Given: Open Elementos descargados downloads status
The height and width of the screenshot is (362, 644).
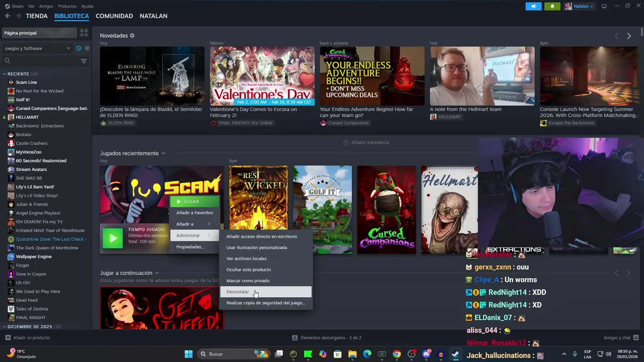Looking at the screenshot, I should (x=327, y=338).
